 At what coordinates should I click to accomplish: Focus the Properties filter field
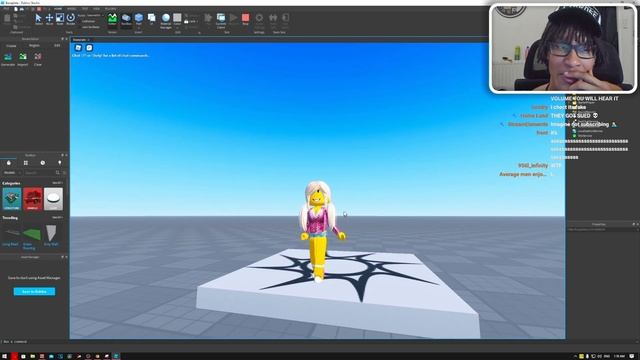[602, 229]
